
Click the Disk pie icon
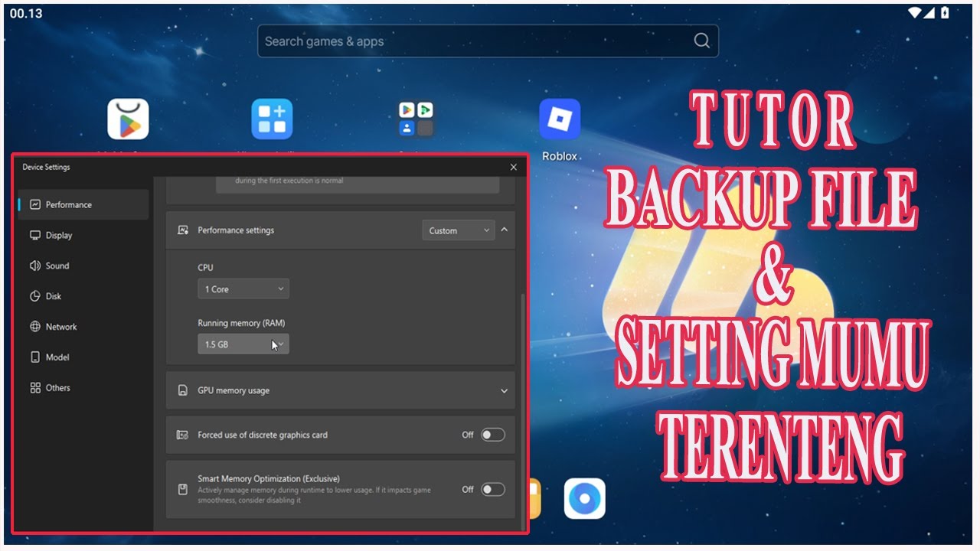(x=35, y=296)
